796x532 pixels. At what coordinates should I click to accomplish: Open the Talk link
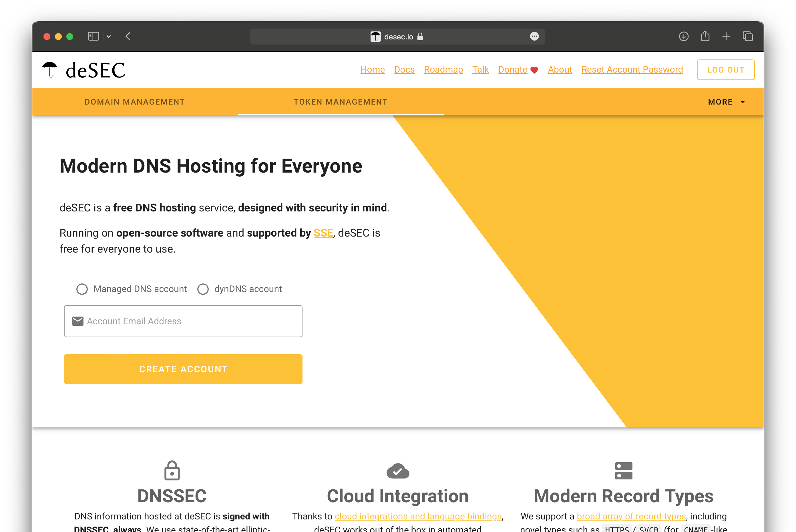[x=480, y=69]
